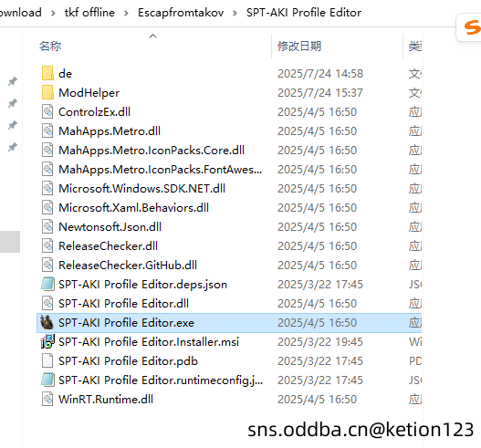Click the highlighted item in navigation pane
This screenshot has width=481, height=448.
tap(10, 242)
